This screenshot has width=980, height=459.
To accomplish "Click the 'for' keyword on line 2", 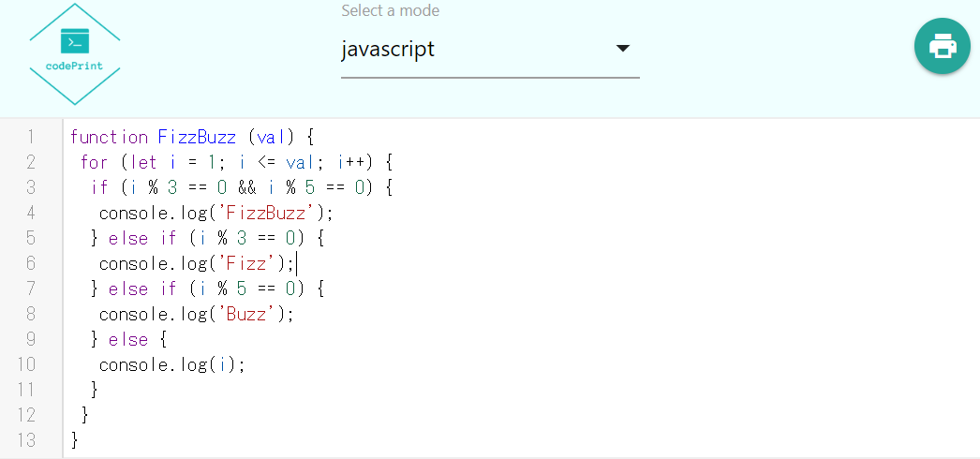I will click(x=94, y=162).
